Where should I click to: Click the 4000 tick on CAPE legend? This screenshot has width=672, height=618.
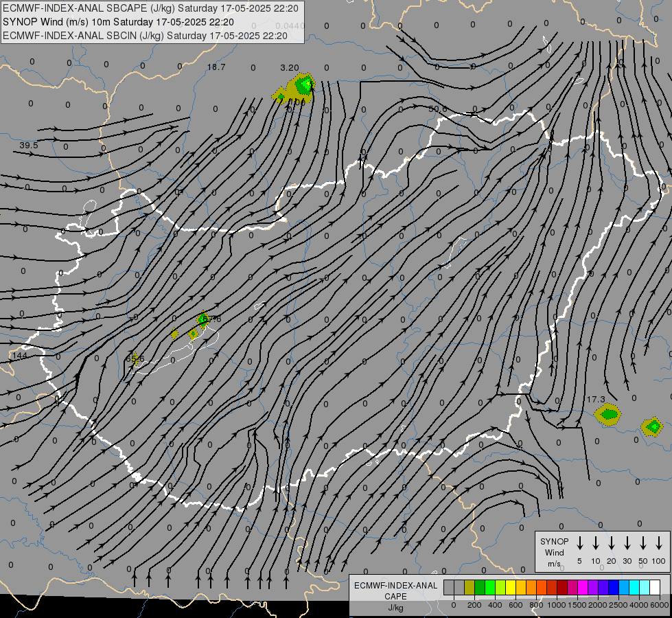(638, 605)
